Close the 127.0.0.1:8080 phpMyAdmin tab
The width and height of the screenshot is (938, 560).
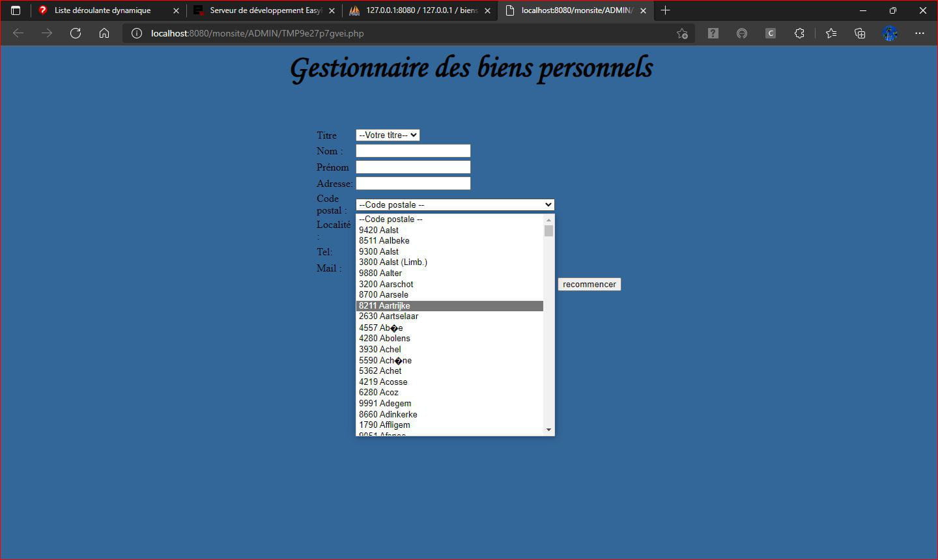(x=487, y=10)
